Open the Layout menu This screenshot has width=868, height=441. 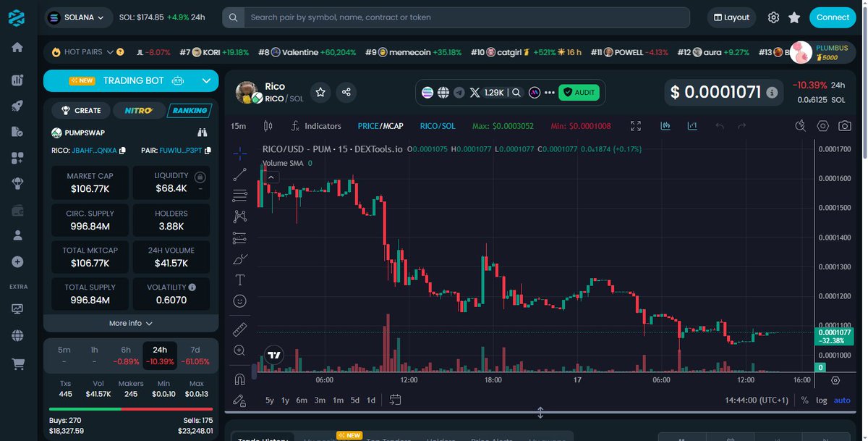pos(731,17)
